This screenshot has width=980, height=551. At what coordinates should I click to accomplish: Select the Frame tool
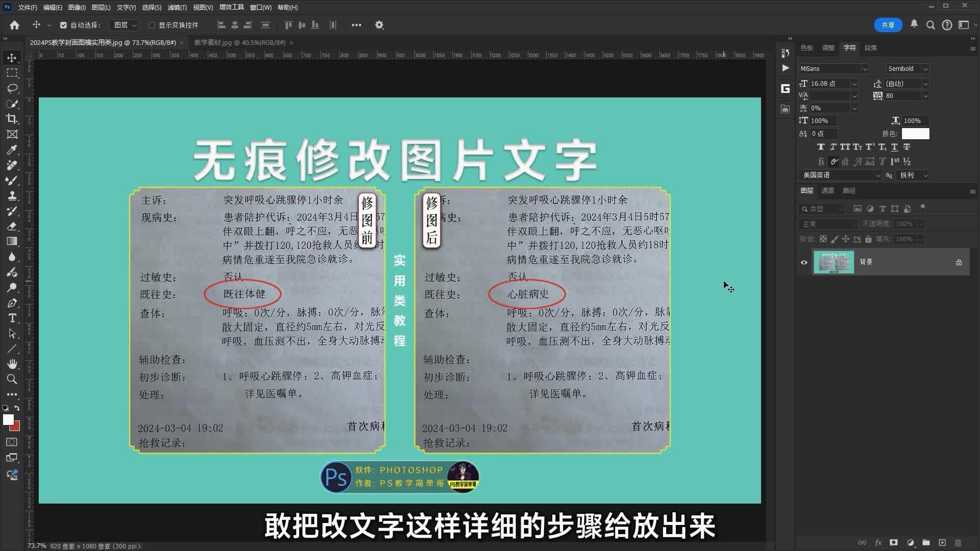coord(12,134)
